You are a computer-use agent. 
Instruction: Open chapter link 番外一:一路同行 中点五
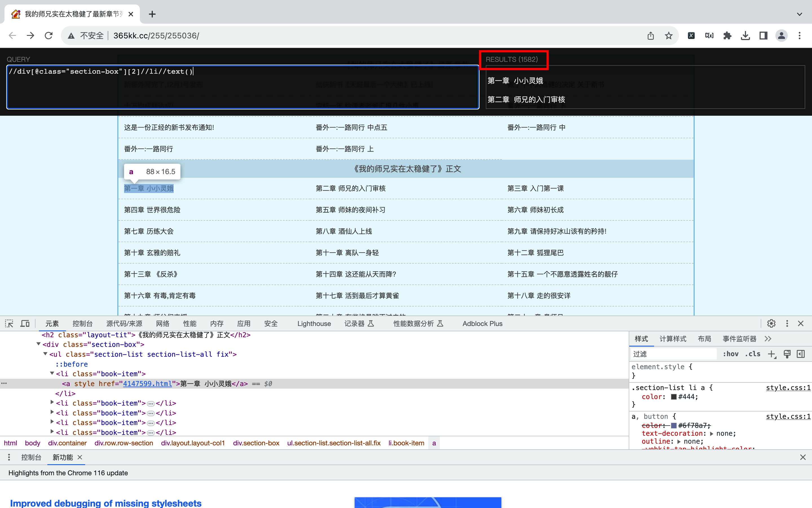click(351, 128)
